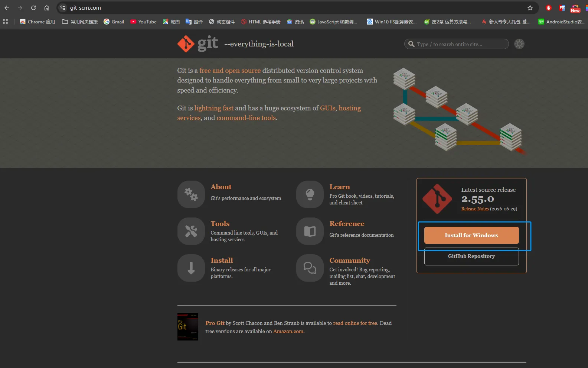Open the HTML 参考手册 bookmark
Image resolution: width=588 pixels, height=368 pixels.
point(261,22)
